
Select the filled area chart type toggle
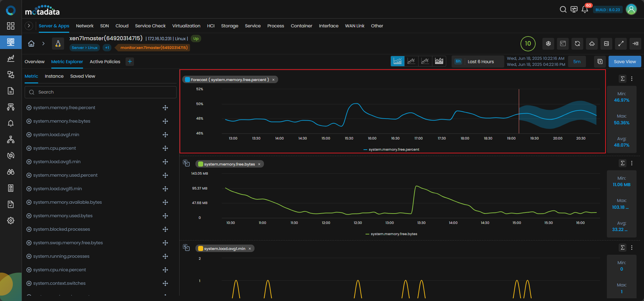439,61
